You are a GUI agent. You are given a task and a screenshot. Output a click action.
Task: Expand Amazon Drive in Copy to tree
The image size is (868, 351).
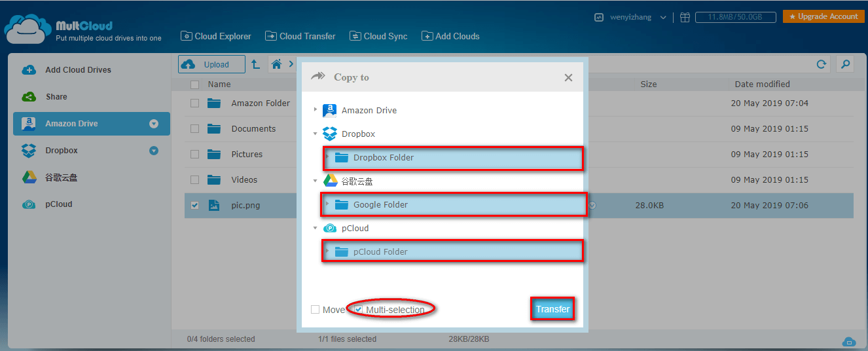(x=315, y=109)
